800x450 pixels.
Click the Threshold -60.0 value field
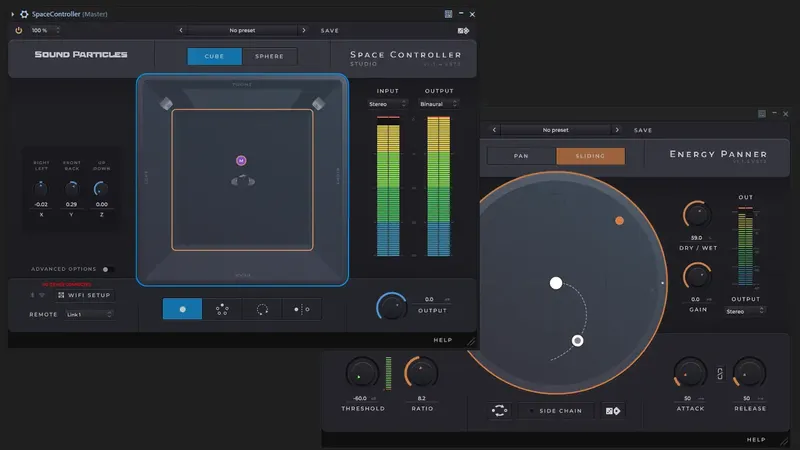[363, 398]
